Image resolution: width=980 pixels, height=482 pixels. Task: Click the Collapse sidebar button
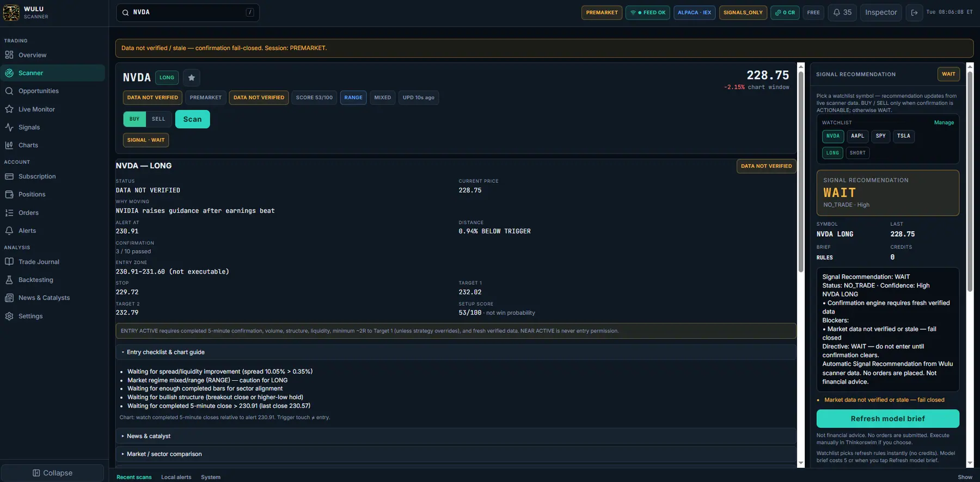point(53,473)
